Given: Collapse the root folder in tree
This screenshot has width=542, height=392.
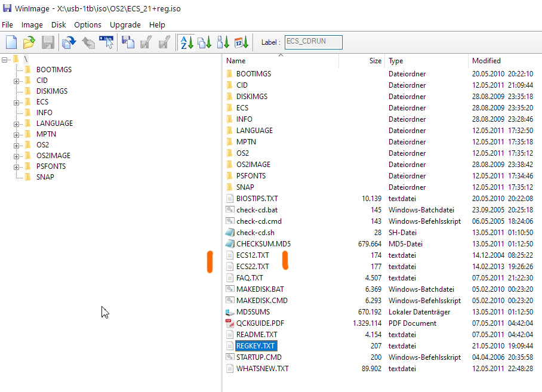Looking at the screenshot, I should (5, 60).
